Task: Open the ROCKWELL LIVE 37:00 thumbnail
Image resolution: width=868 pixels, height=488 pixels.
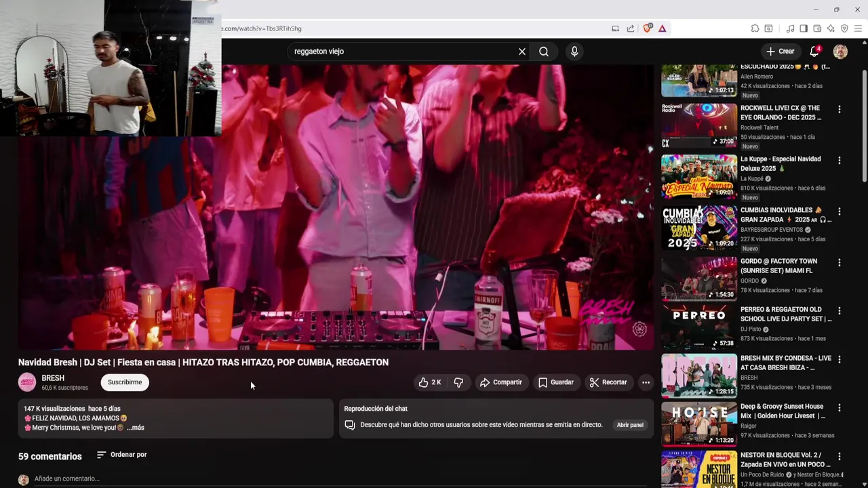Action: (699, 125)
